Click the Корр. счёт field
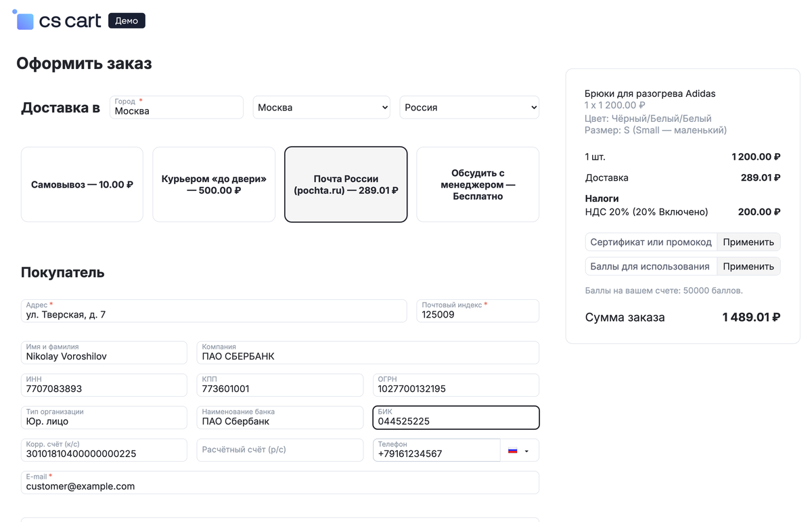Image resolution: width=812 pixels, height=522 pixels. (x=104, y=450)
